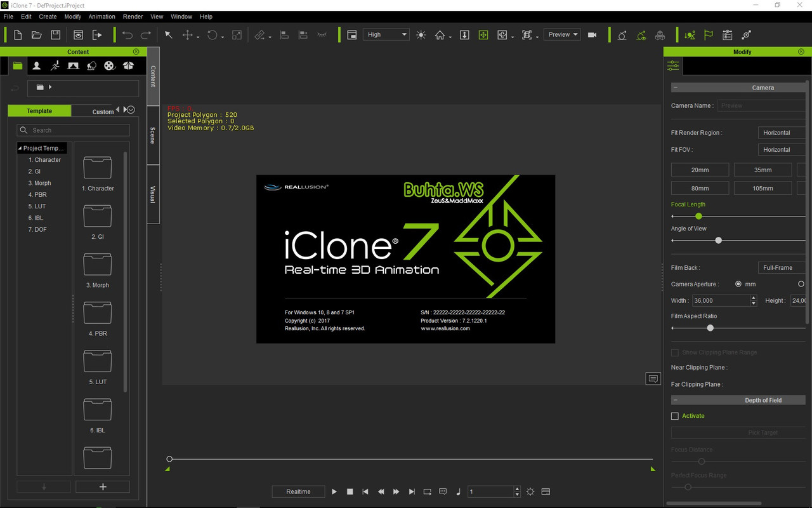Adjust the Focal Length slider handle

pyautogui.click(x=698, y=217)
